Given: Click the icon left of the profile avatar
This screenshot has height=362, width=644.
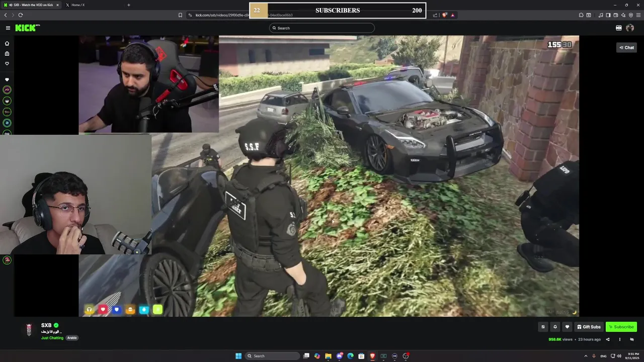Looking at the screenshot, I should 619,28.
